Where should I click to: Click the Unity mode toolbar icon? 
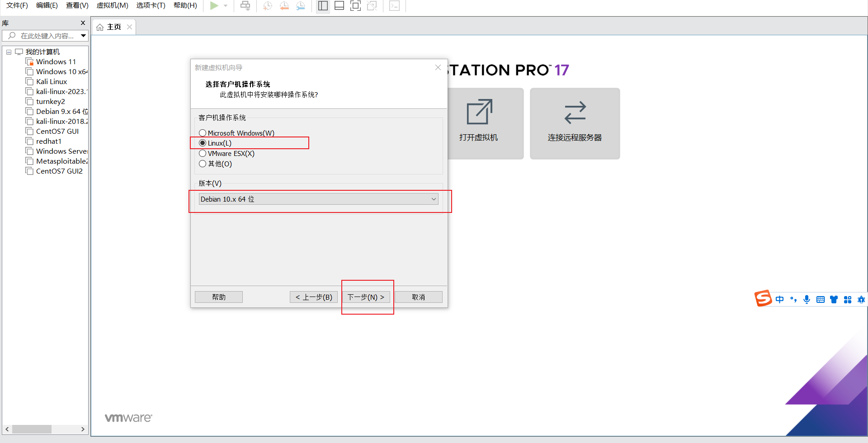tap(372, 6)
